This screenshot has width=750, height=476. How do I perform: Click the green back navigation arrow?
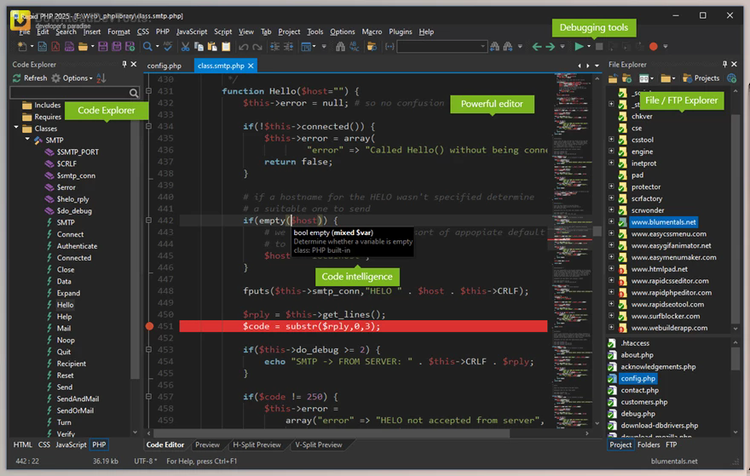pos(537,46)
